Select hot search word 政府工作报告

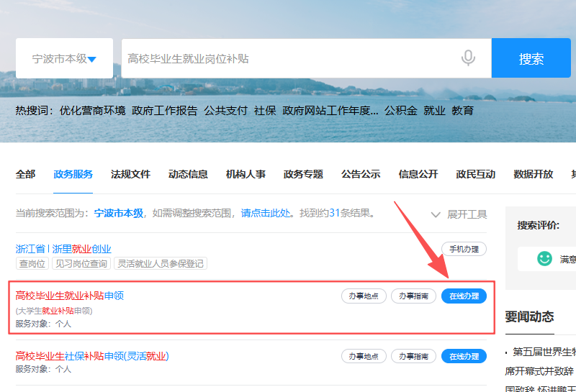(x=165, y=111)
